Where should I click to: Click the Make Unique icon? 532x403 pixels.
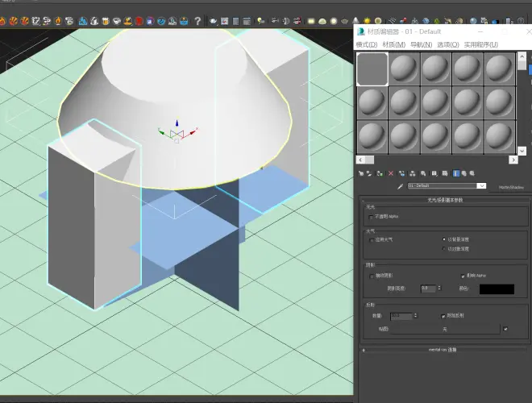pos(412,173)
